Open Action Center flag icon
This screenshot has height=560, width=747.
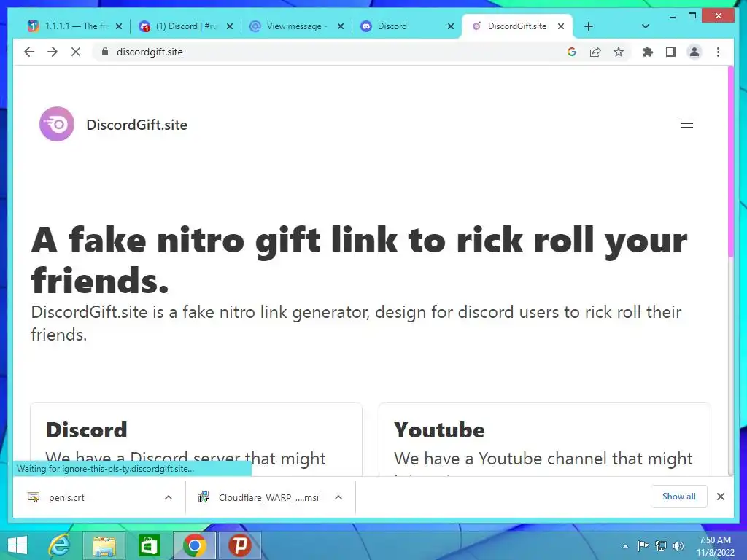pyautogui.click(x=643, y=545)
